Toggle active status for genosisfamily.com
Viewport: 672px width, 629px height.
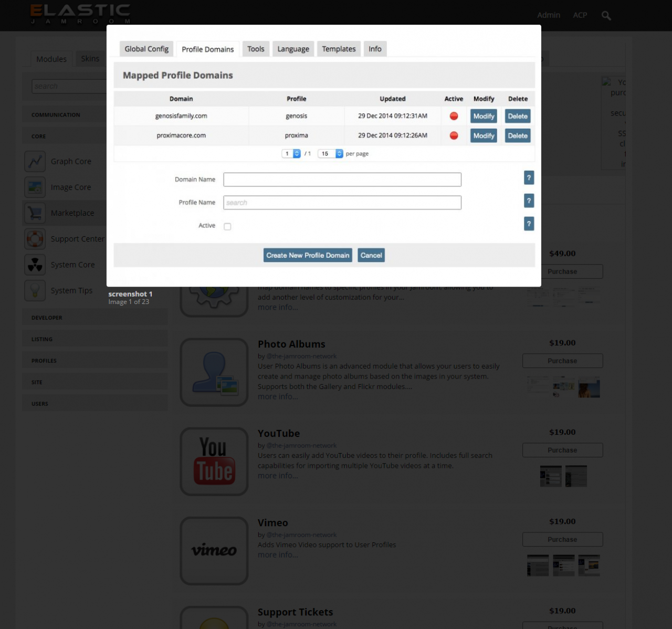[454, 116]
